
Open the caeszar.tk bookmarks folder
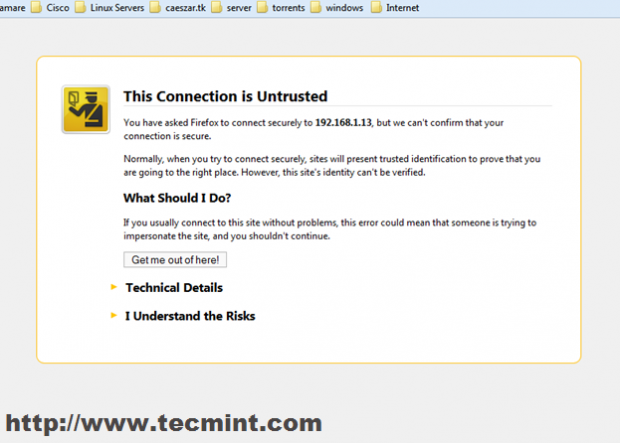[178, 8]
